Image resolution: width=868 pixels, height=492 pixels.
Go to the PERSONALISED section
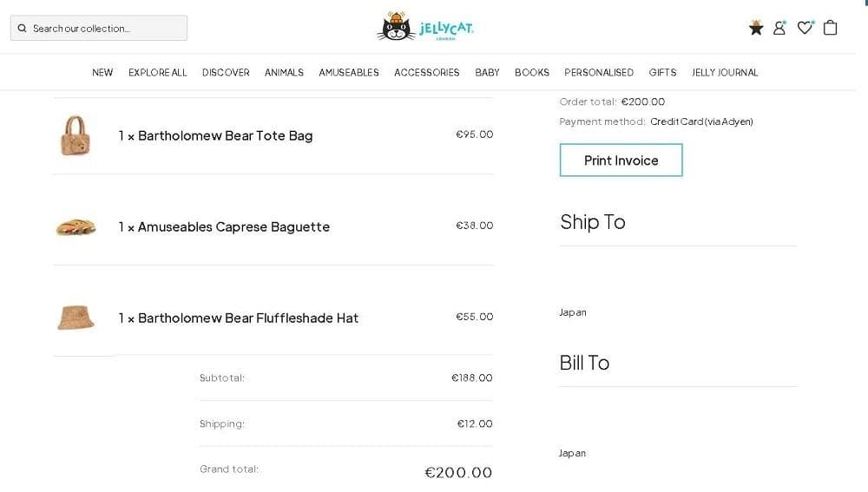pyautogui.click(x=599, y=73)
